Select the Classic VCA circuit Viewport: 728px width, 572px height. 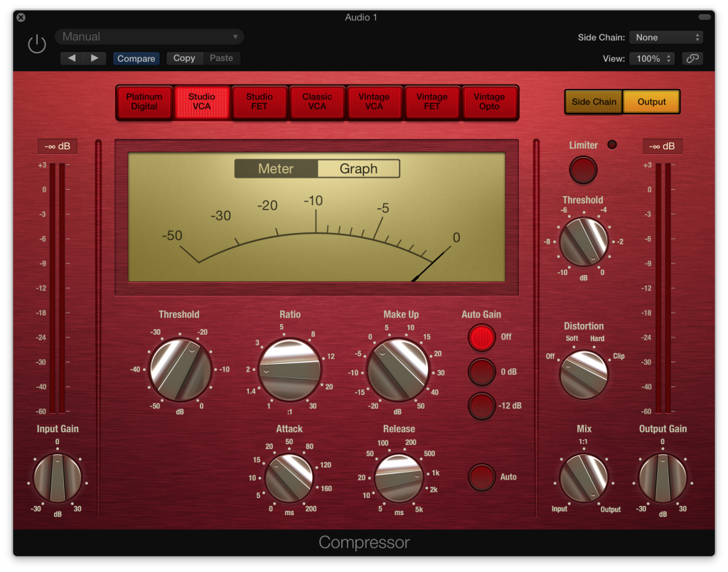pyautogui.click(x=316, y=102)
